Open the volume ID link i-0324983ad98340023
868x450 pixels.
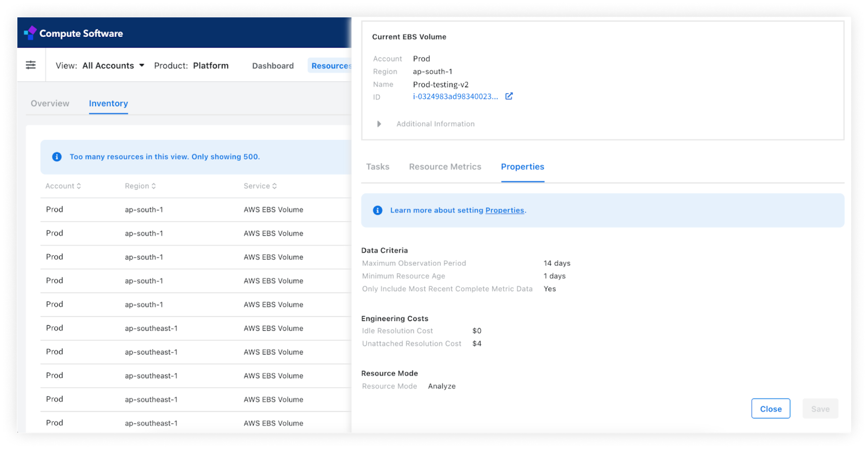click(x=455, y=97)
